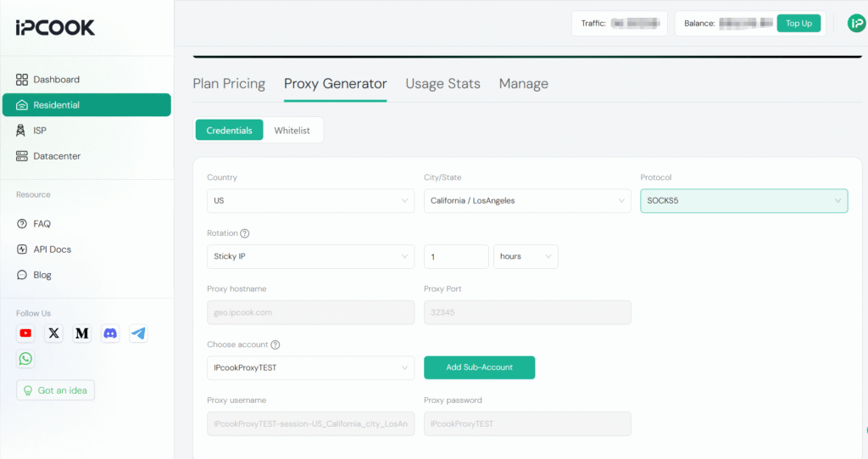Switch to the Plan Pricing tab

(x=229, y=83)
